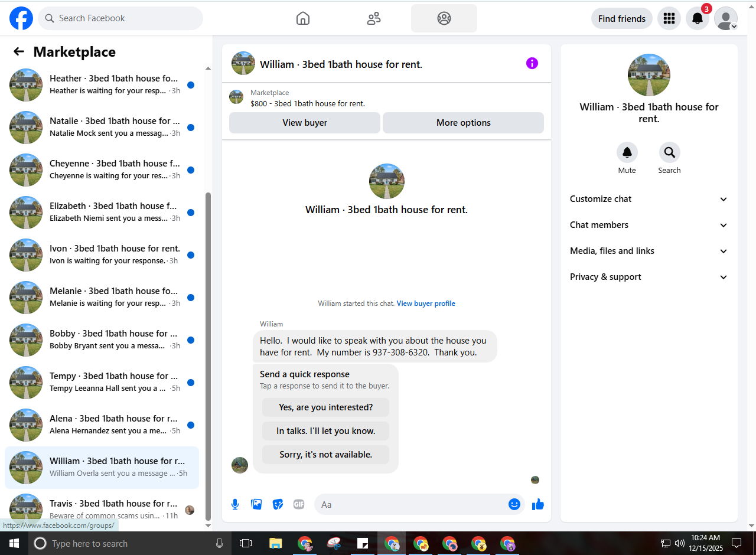Open Alena's conversation
Image resolution: width=756 pixels, height=555 pixels.
[x=102, y=425]
